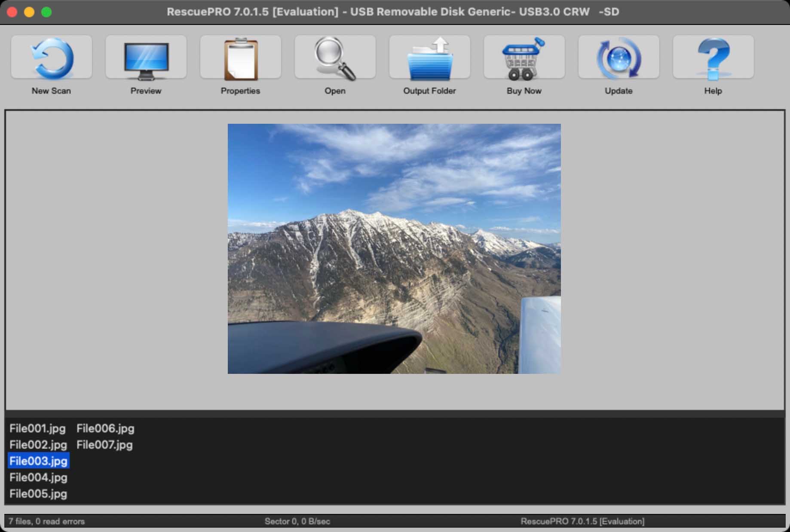
Task: Open the Preview monitor icon
Action: [x=146, y=58]
